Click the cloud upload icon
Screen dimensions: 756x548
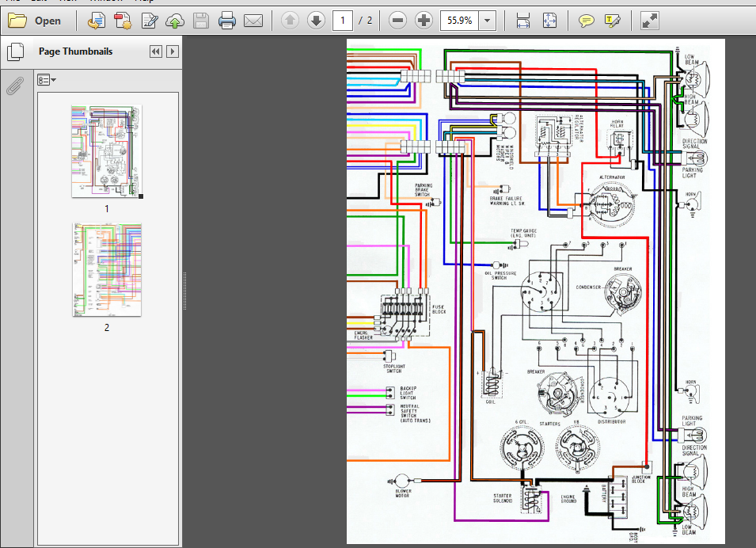coord(175,21)
